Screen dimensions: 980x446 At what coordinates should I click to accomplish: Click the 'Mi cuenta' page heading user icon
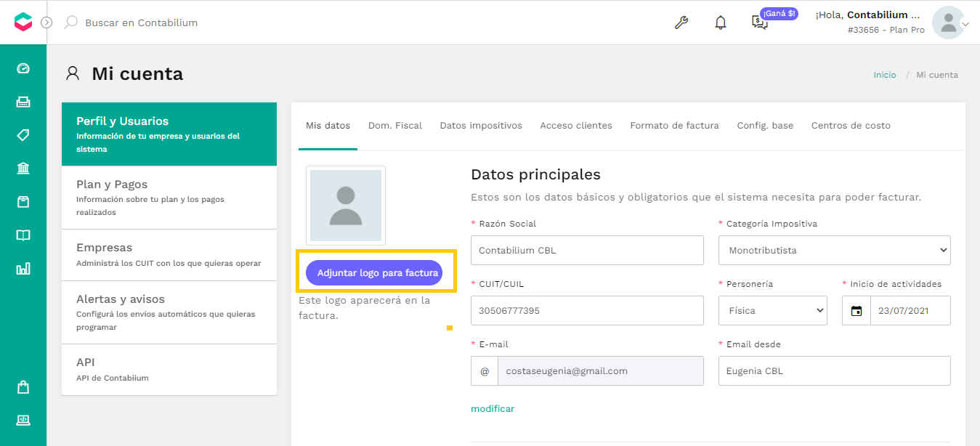[73, 73]
